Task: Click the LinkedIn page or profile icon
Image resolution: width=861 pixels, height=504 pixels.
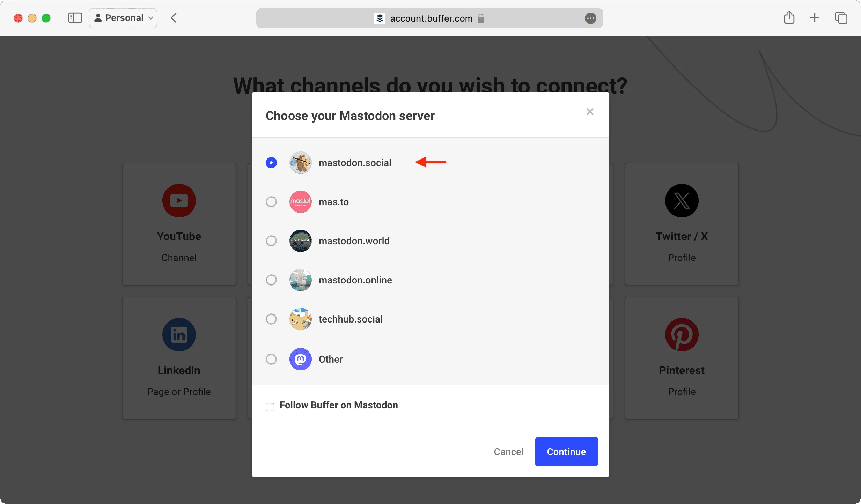Action: [x=178, y=334]
